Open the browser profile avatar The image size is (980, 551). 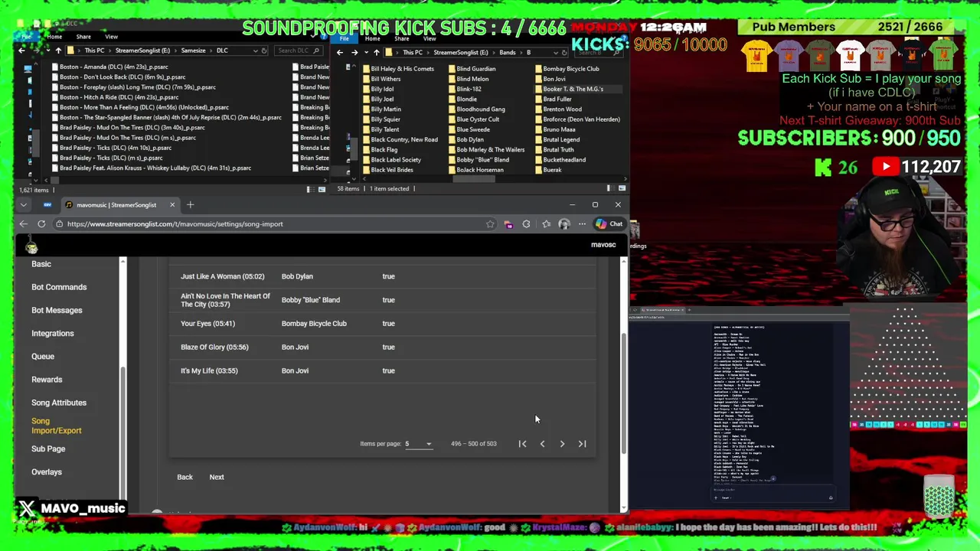(564, 224)
